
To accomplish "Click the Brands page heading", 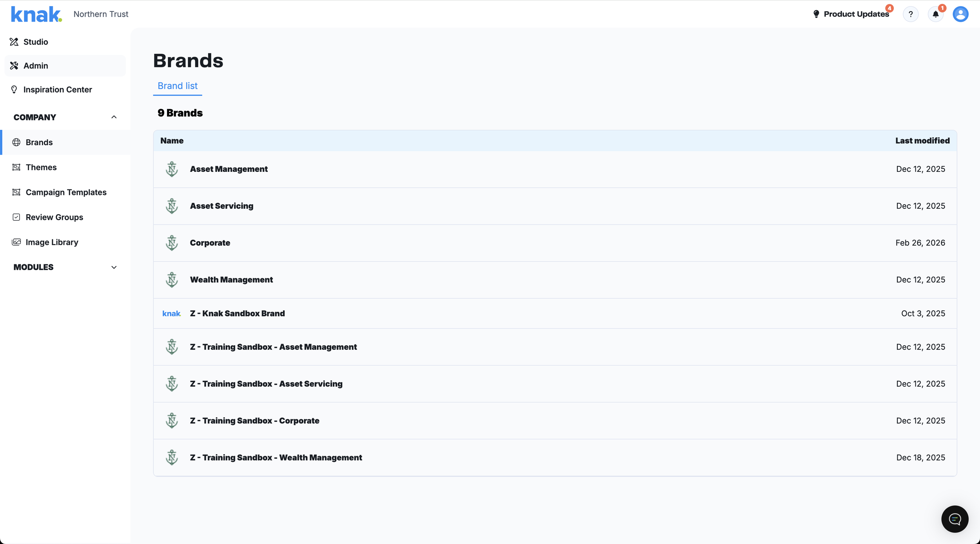I will 188,61.
